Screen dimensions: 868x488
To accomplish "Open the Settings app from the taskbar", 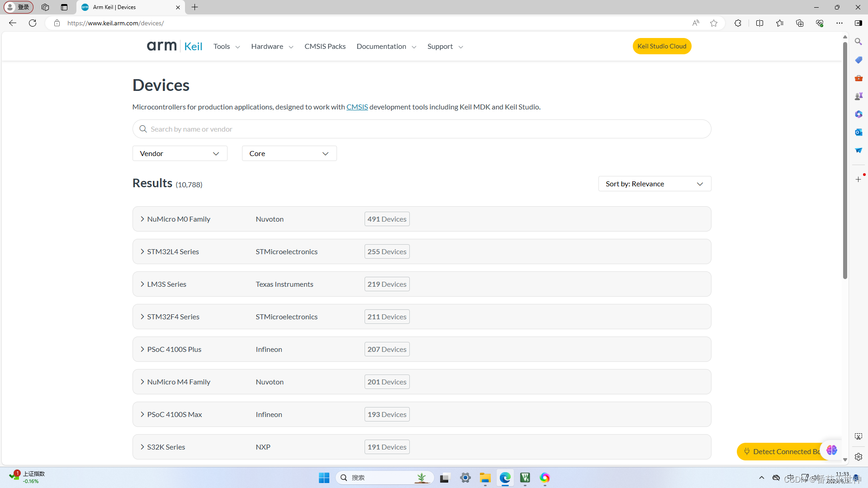I will pos(465,478).
